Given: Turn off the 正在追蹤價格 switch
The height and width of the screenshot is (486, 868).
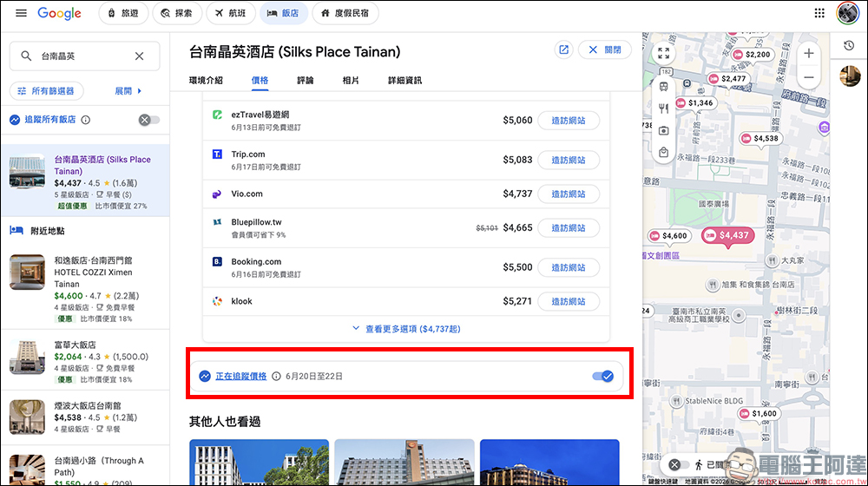Looking at the screenshot, I should [x=603, y=377].
